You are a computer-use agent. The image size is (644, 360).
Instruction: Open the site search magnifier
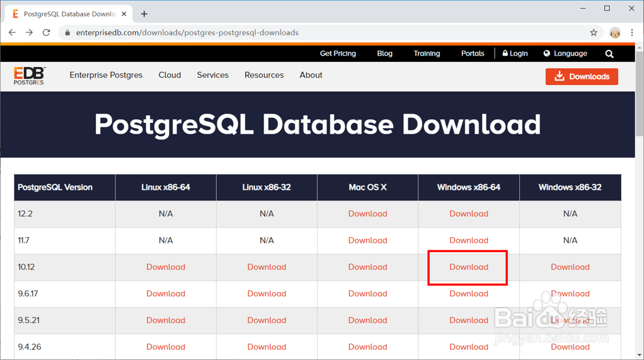point(609,54)
